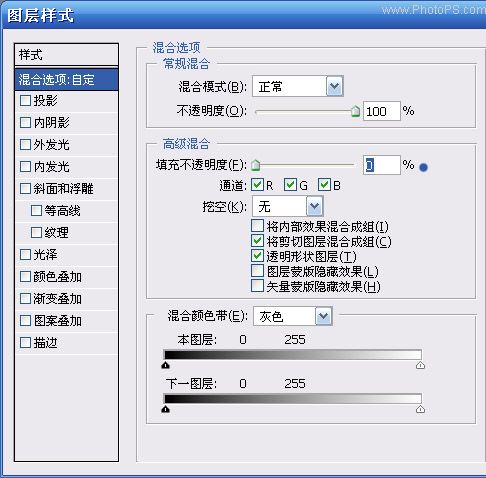Expand the 挖空 dropdown showing 无
Viewport: 486px width, 478px height.
click(x=288, y=206)
